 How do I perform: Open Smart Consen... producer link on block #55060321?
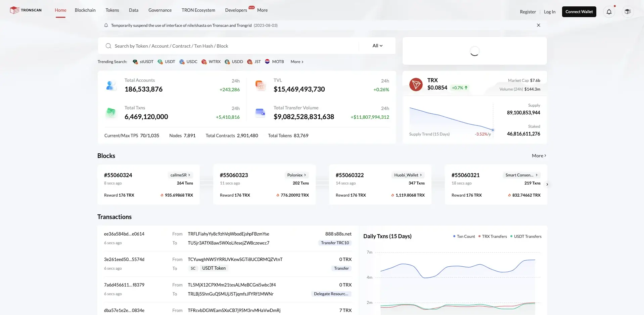pos(521,175)
